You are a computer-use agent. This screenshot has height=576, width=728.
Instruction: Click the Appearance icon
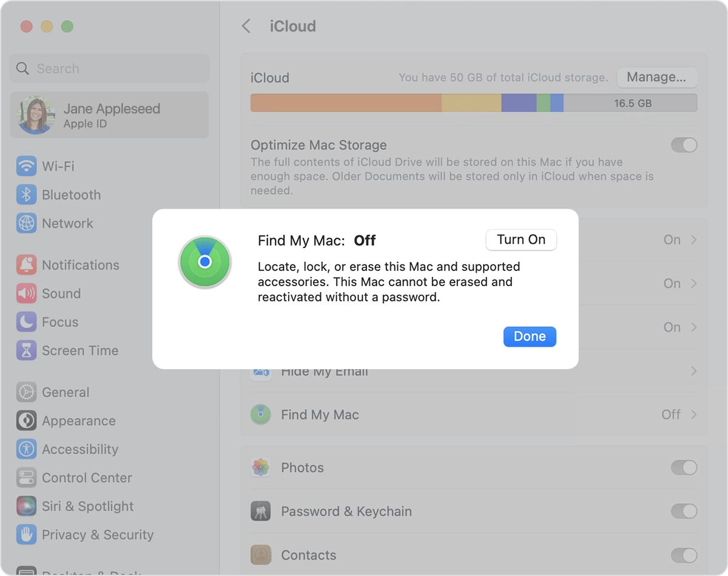[26, 421]
